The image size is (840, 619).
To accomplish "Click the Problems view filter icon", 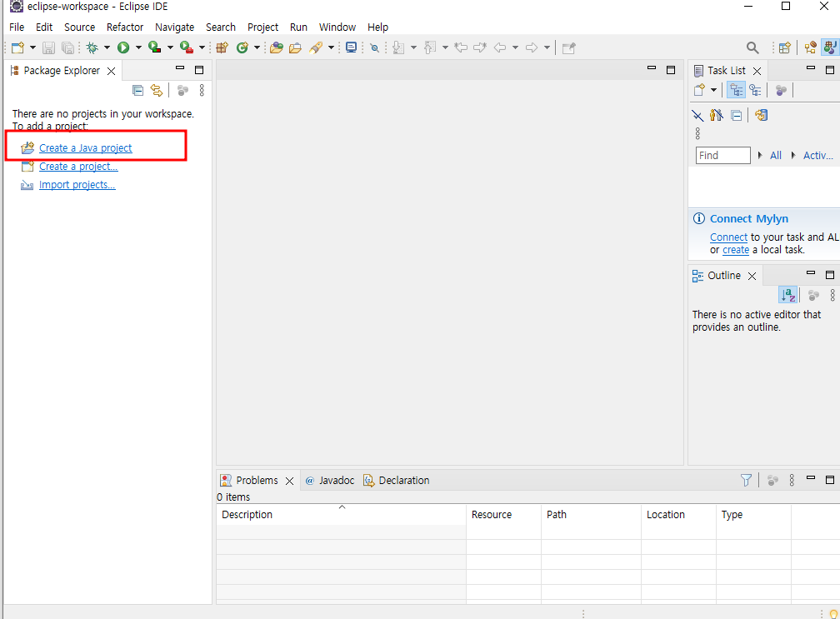I will pyautogui.click(x=746, y=481).
